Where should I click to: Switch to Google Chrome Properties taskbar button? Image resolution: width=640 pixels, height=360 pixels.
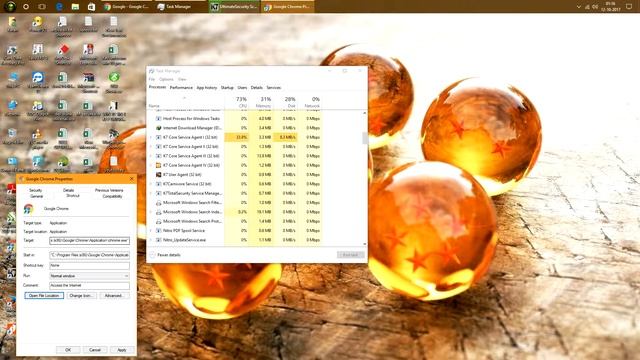pos(288,7)
